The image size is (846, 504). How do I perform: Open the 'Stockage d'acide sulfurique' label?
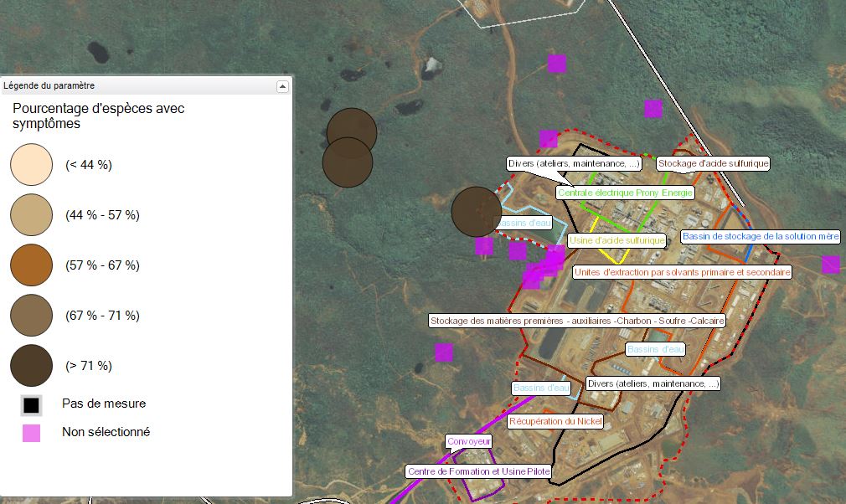point(712,164)
